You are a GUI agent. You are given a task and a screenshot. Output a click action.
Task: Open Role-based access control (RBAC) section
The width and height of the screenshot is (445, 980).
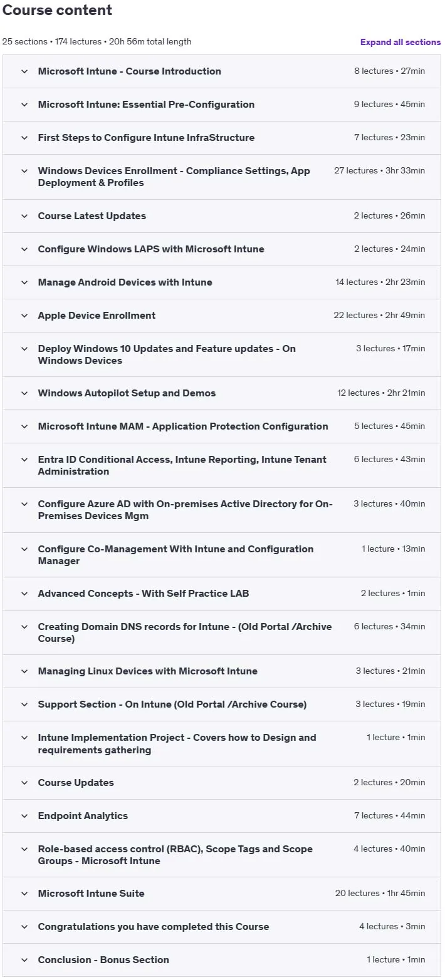[222, 855]
